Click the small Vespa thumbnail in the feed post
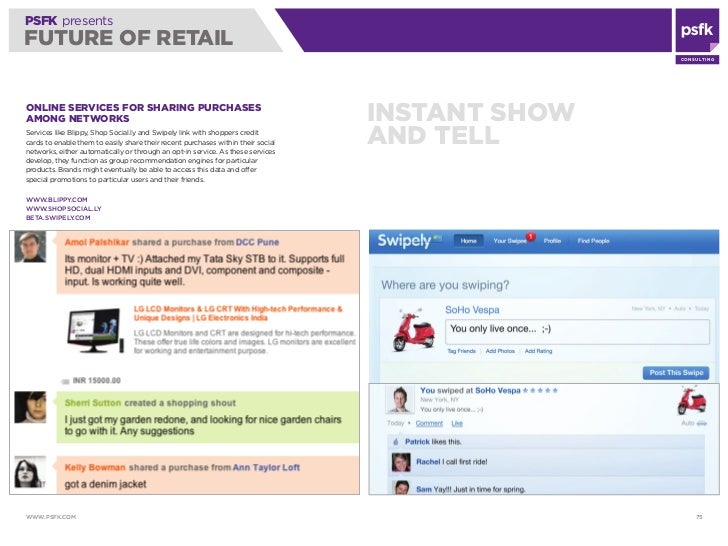 pos(691,401)
